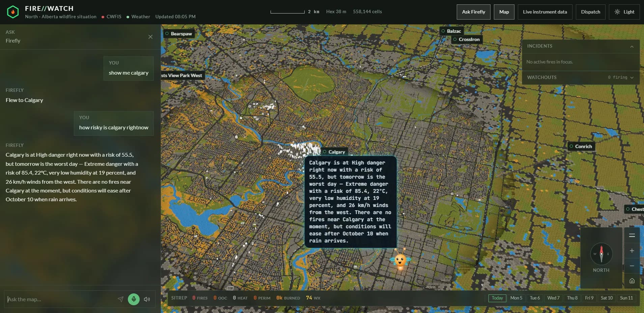
Task: Select Fri 9 on forecast timeline
Action: [589, 298]
